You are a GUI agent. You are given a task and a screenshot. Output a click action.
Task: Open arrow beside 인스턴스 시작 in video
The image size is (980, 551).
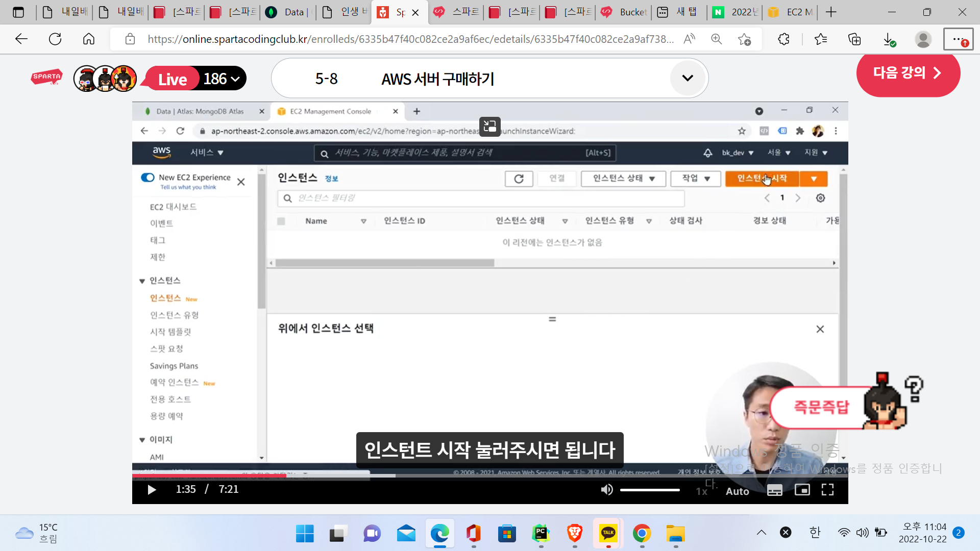(814, 179)
